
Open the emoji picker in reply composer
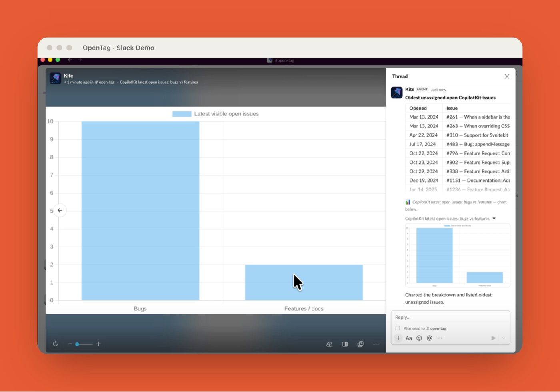click(x=419, y=338)
